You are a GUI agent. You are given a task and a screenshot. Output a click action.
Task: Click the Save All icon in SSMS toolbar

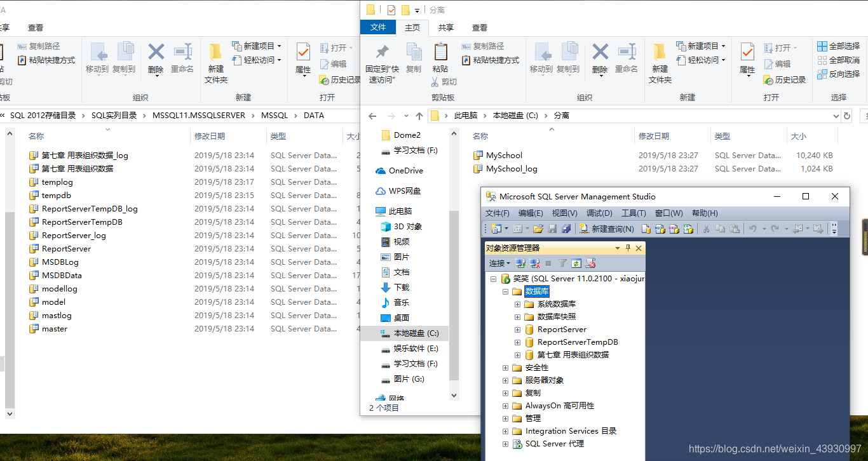pos(566,229)
